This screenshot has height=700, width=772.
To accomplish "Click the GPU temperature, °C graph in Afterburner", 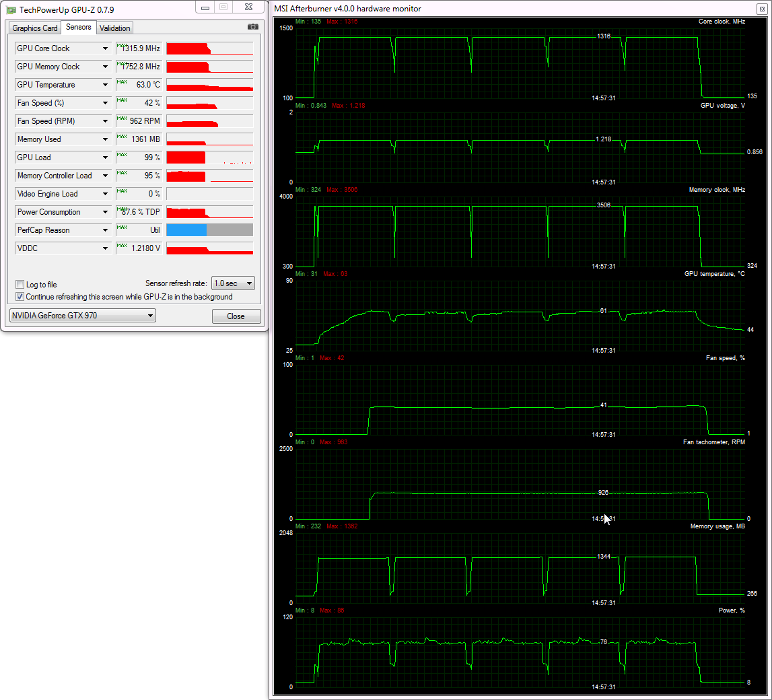I will point(520,316).
